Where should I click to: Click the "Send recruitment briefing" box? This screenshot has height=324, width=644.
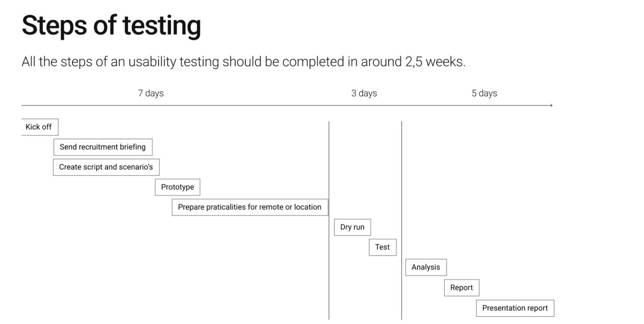coord(102,147)
